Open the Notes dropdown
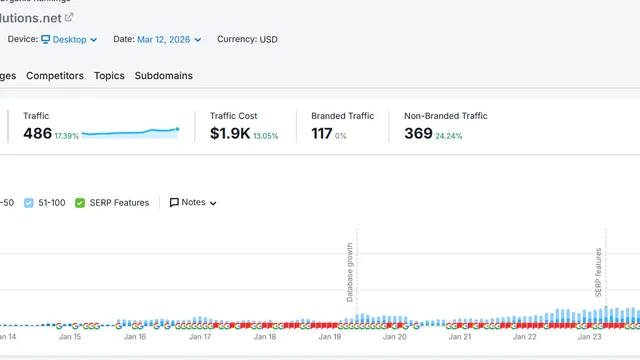Viewport: 640px width, 360px height. (193, 202)
